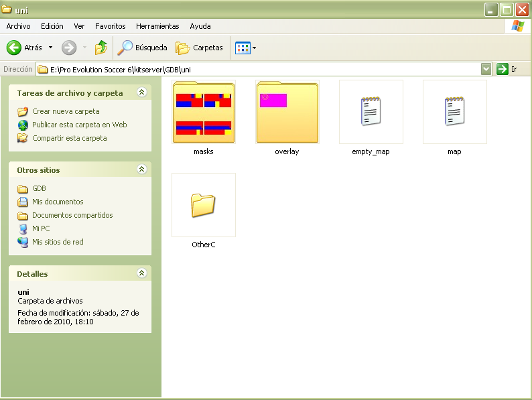Open the Atrás history dropdown arrow
This screenshot has width=532, height=400.
[50, 48]
